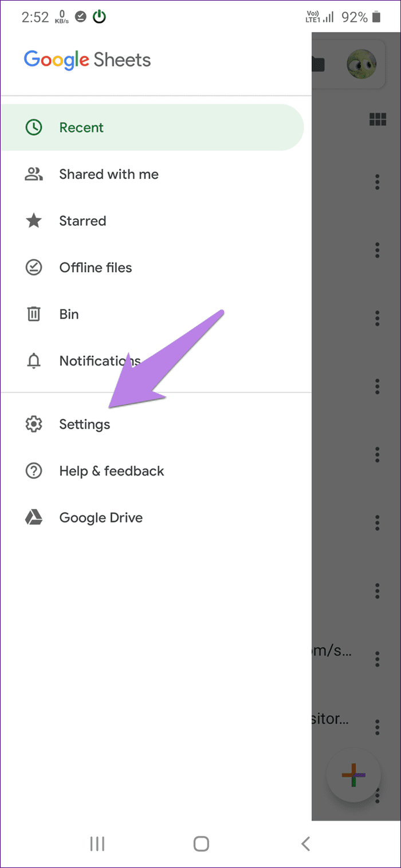401x868 pixels.
Task: Tap the Android back button
Action: [305, 843]
